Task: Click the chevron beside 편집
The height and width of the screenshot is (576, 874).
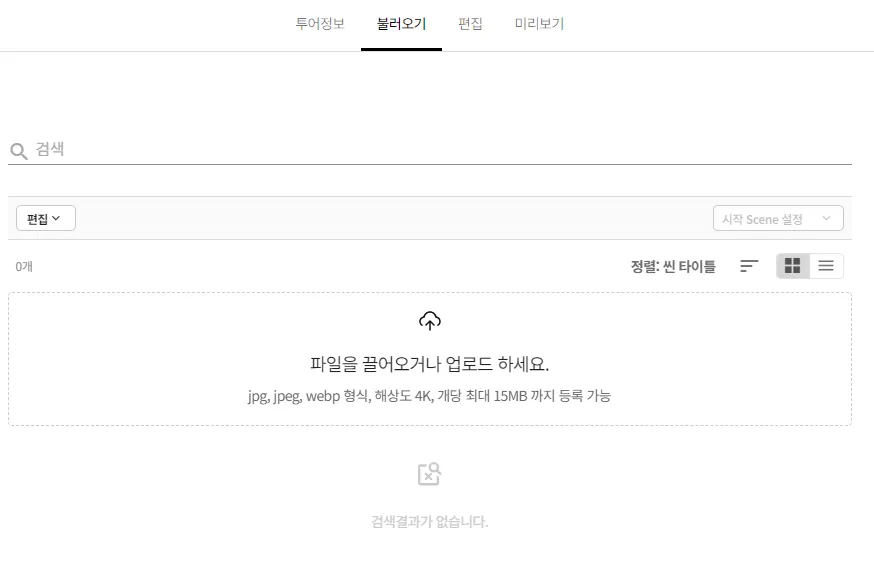Action: point(56,218)
